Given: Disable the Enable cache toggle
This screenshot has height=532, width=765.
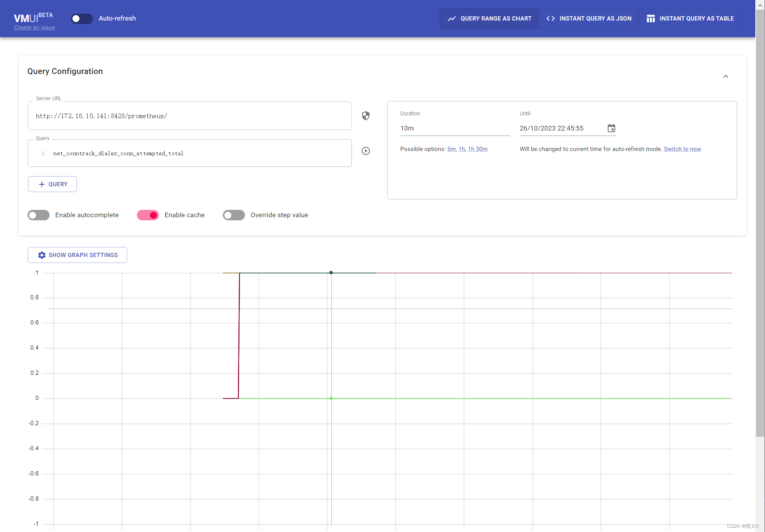Looking at the screenshot, I should coord(148,215).
